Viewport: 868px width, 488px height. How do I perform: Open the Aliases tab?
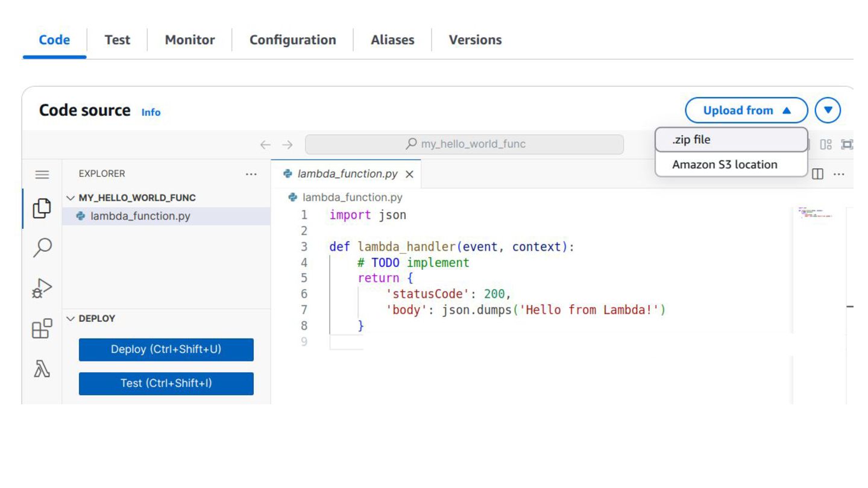pos(392,40)
